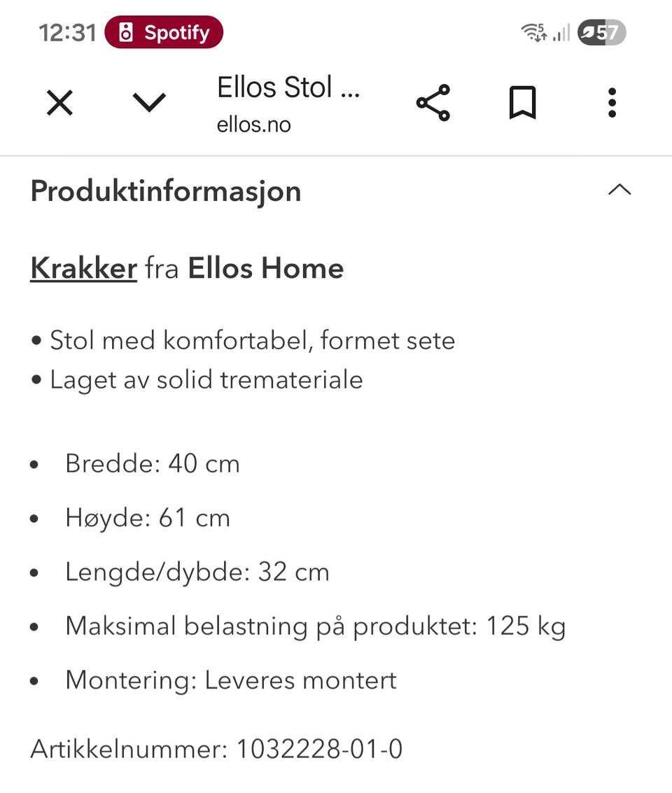Tap the battery indicator icon
This screenshot has height=793, width=672.
602,33
